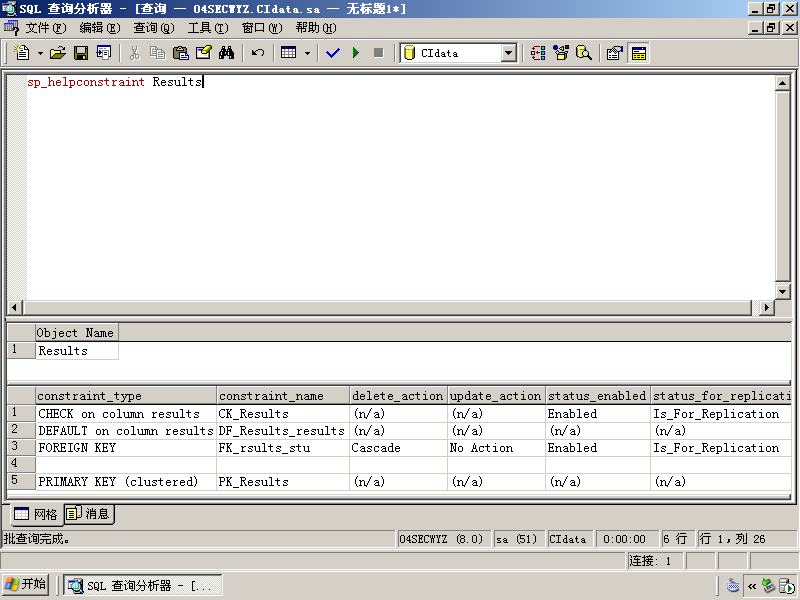Select row header 3 in constraints grid
This screenshot has height=600, width=800.
tap(21, 447)
